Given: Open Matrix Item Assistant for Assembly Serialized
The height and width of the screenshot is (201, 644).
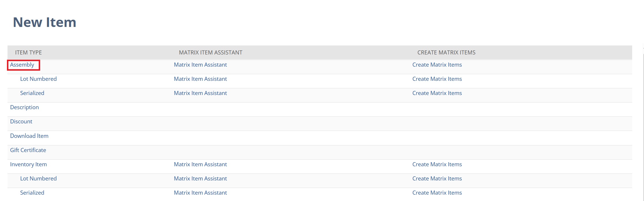Looking at the screenshot, I should 200,93.
